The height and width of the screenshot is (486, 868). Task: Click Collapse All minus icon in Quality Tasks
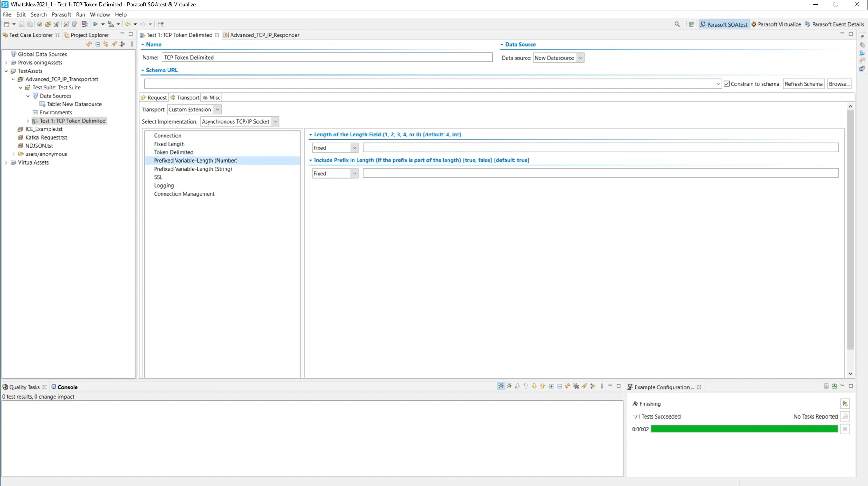pos(559,386)
